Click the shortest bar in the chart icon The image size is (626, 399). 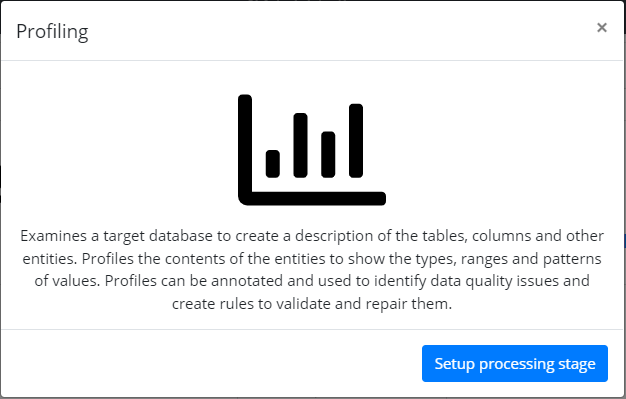(x=273, y=164)
